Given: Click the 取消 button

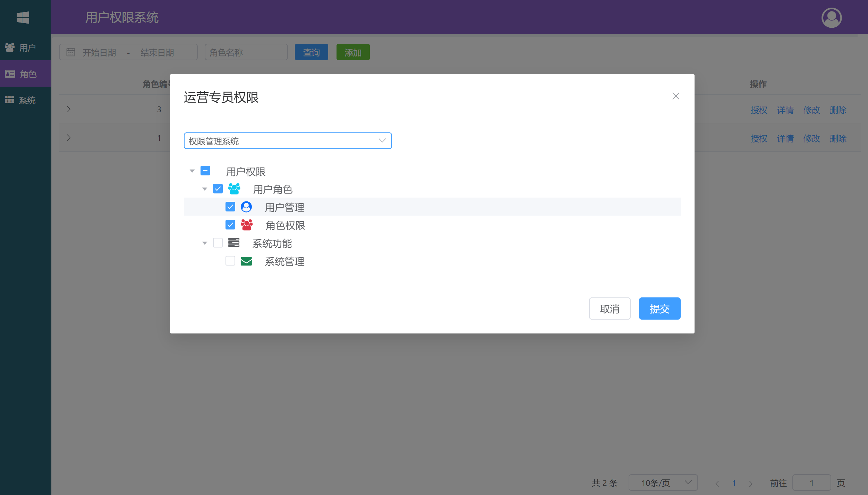Looking at the screenshot, I should point(610,309).
